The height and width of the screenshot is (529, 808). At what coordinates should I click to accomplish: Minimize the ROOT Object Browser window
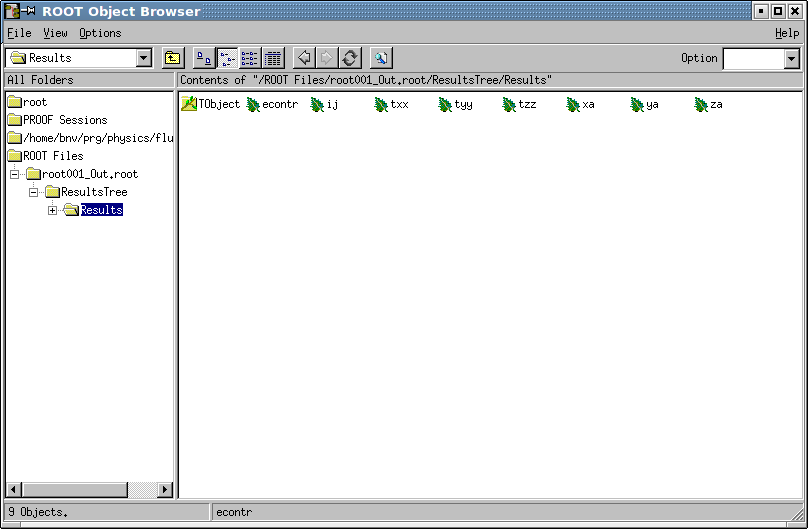click(761, 11)
